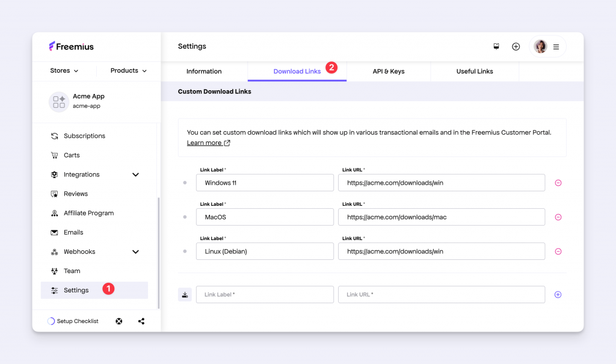The width and height of the screenshot is (616, 364).
Task: Remove the MacOS download link
Action: pos(558,217)
